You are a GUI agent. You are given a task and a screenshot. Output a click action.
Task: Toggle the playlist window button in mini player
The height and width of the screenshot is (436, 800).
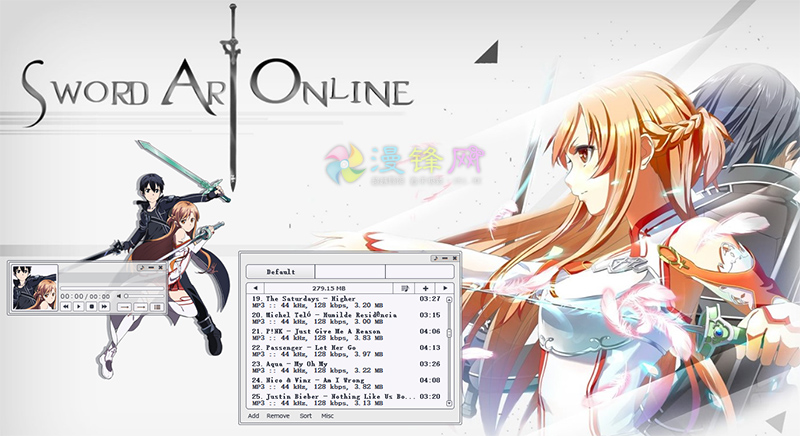coord(157,306)
